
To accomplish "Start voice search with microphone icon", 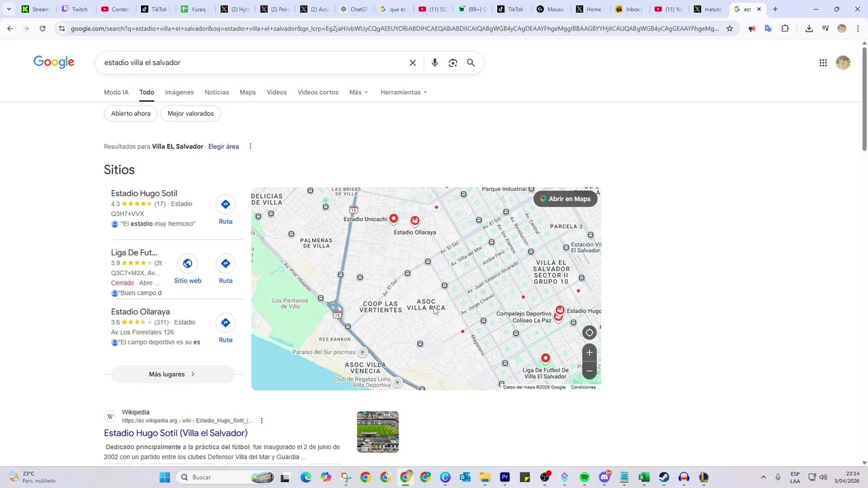I will [435, 62].
